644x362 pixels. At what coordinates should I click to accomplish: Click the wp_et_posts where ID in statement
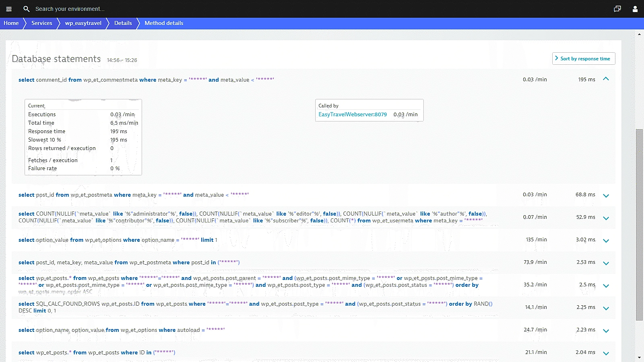pyautogui.click(x=97, y=352)
